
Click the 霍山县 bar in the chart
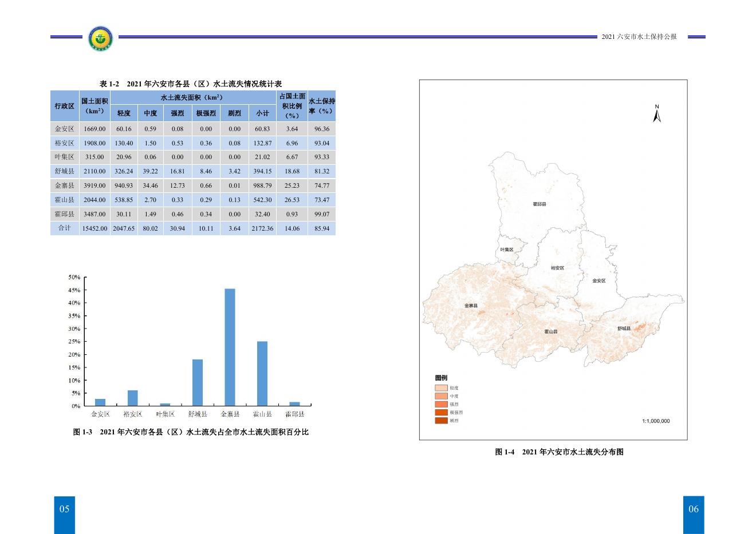[x=262, y=373]
